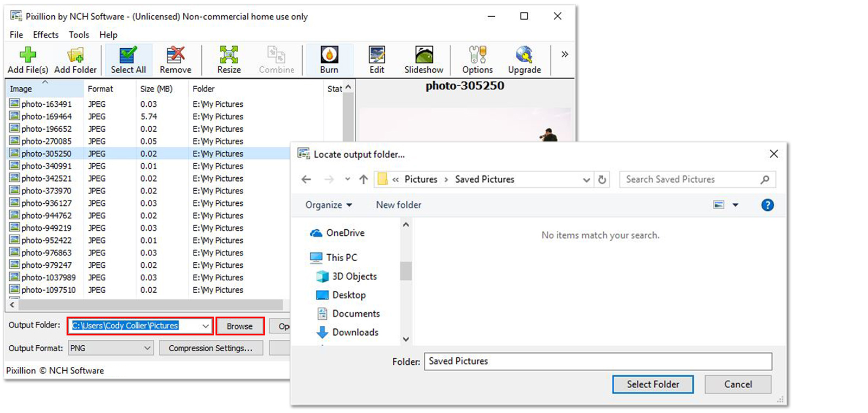Click the Folder name input field
868x413 pixels.
click(598, 362)
